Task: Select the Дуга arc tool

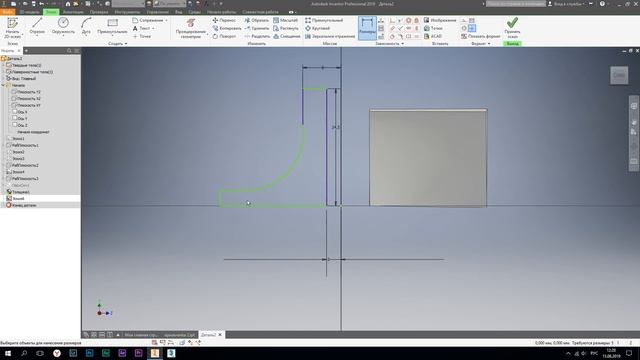Action: click(86, 27)
